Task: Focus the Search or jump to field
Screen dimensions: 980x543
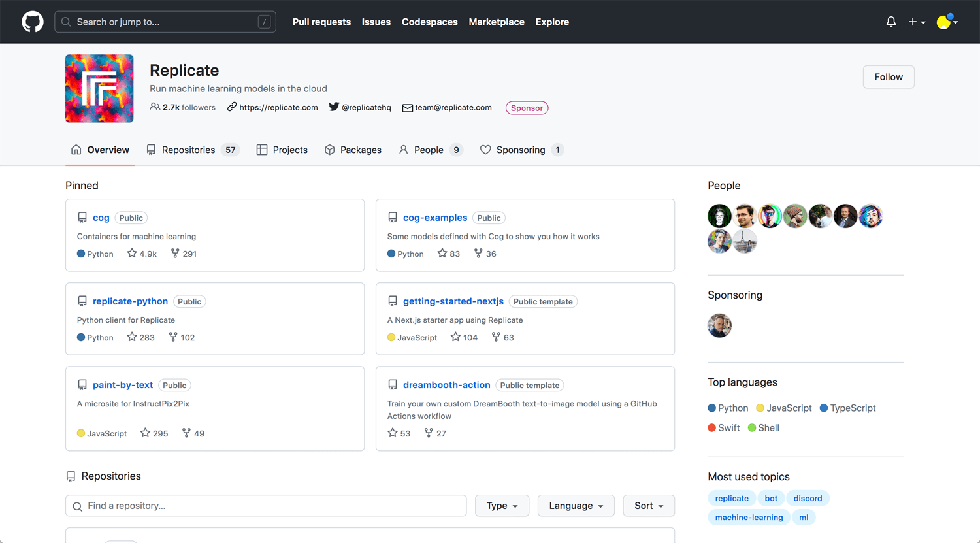Action: pyautogui.click(x=165, y=22)
